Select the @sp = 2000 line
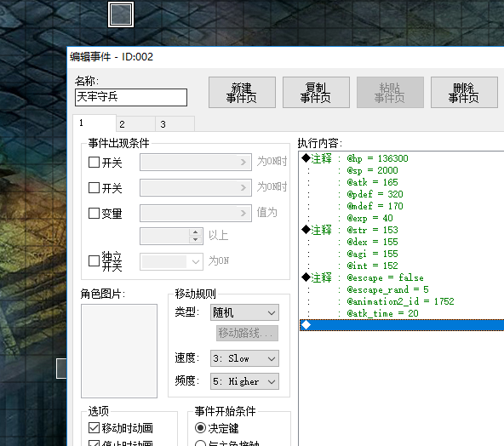Image resolution: width=504 pixels, height=446 pixels. (402, 170)
